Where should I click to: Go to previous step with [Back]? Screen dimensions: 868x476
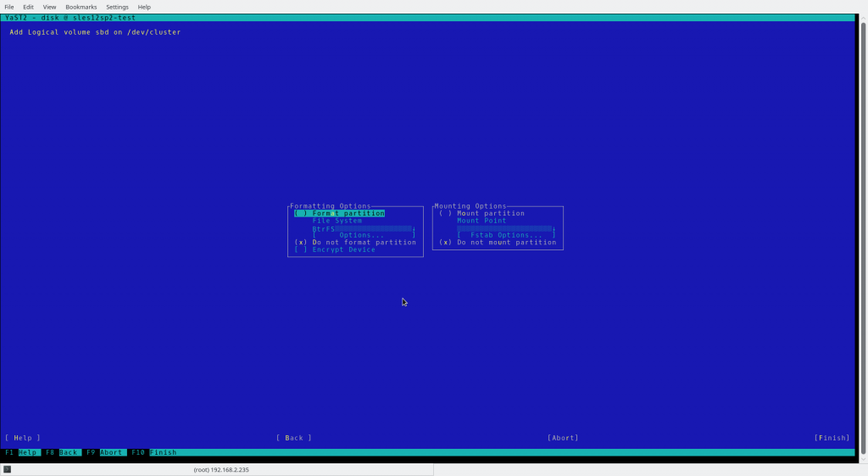click(294, 438)
